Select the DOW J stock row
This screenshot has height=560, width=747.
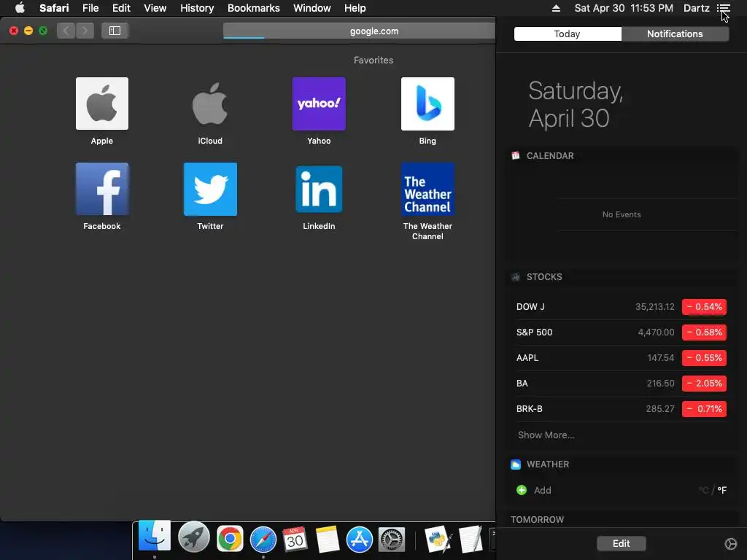click(622, 307)
